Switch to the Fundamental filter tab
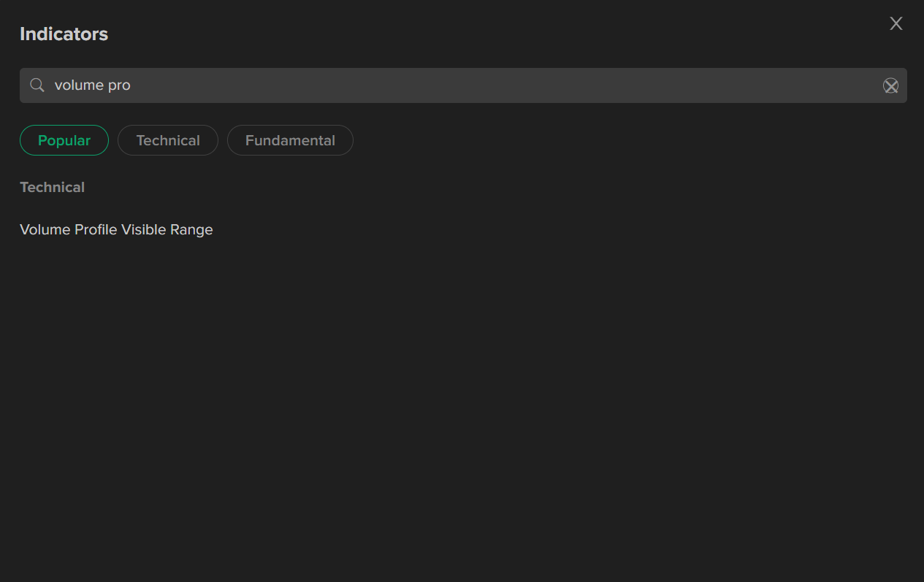Image resolution: width=924 pixels, height=582 pixels. [x=290, y=140]
